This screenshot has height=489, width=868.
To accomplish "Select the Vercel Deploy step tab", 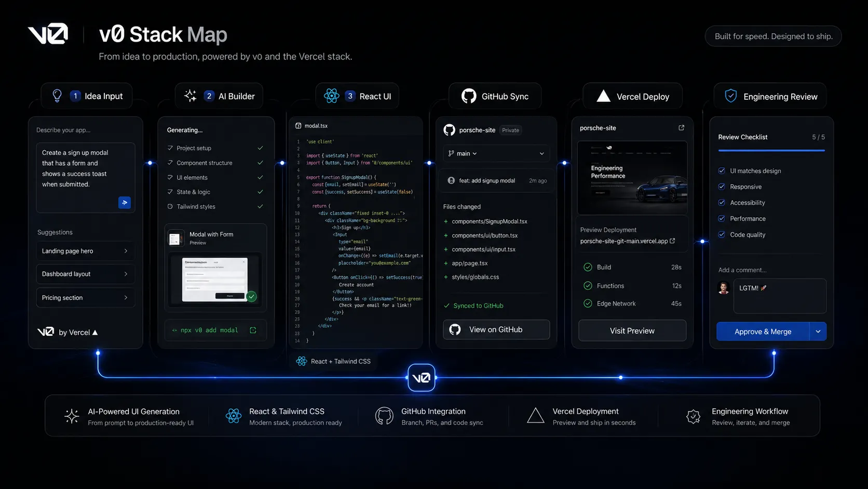I will [x=632, y=96].
